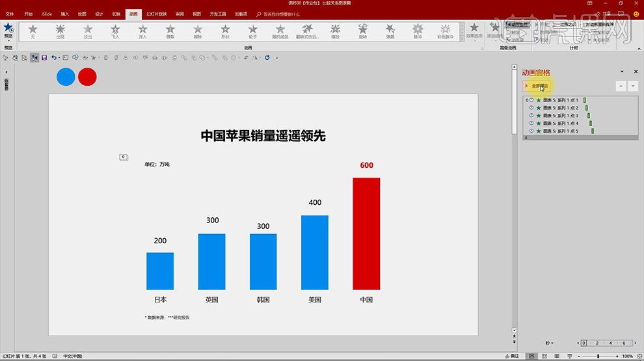Select the 无 (None) animation effect
The height and width of the screenshot is (361, 644).
click(x=33, y=32)
